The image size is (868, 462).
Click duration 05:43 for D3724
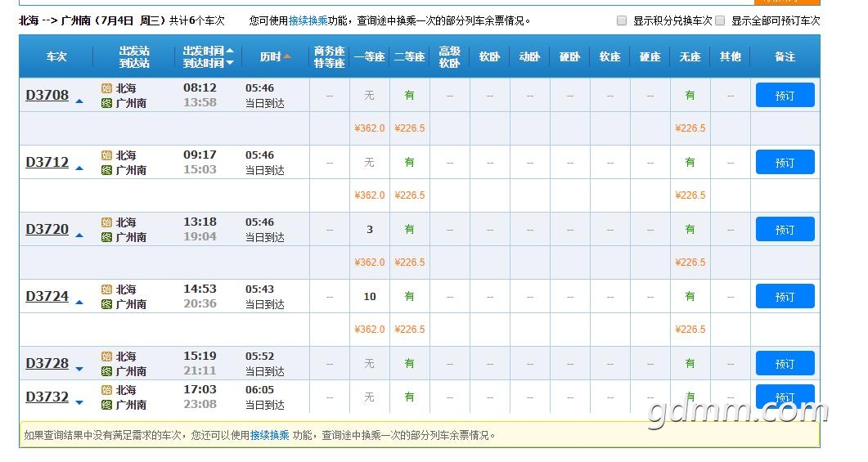tap(259, 289)
